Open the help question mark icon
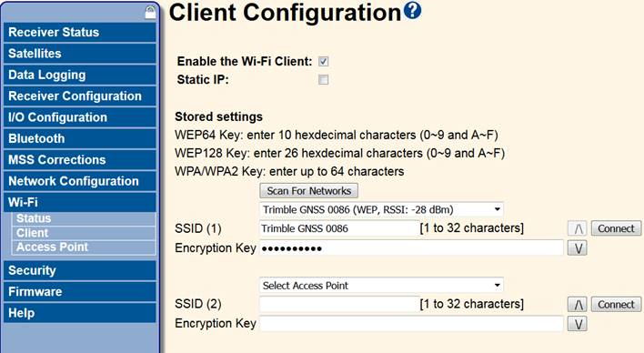This screenshot has height=353, width=644. (x=412, y=10)
